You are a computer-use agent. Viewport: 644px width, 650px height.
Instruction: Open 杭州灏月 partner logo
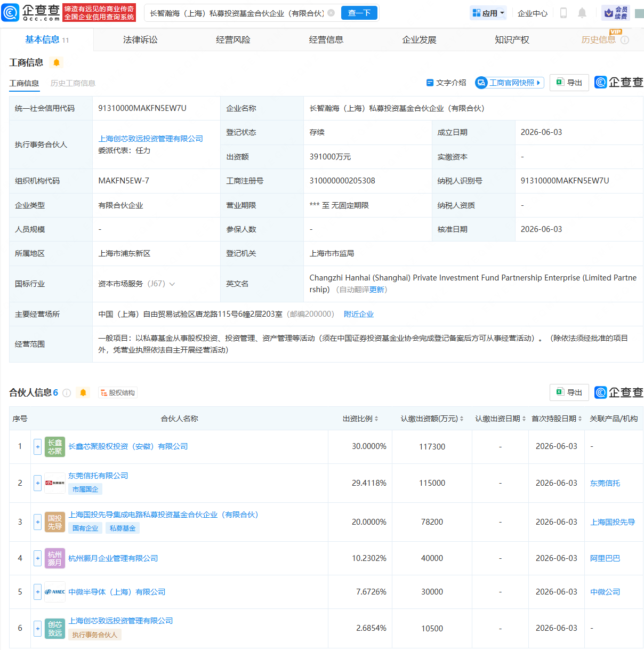point(55,558)
